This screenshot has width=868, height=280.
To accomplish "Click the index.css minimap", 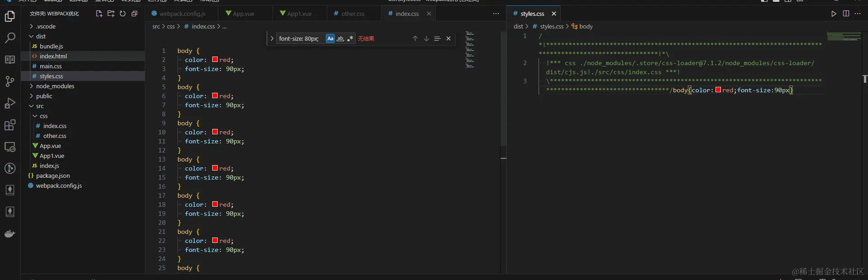I will (x=470, y=50).
